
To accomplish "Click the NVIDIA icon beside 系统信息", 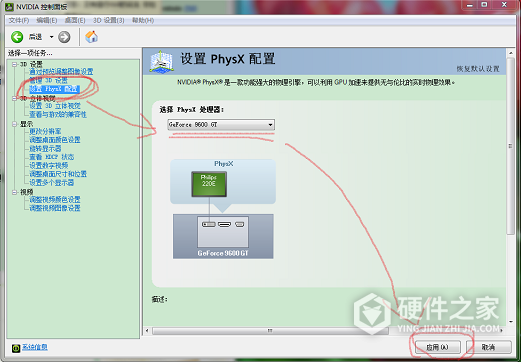I will tap(16, 348).
